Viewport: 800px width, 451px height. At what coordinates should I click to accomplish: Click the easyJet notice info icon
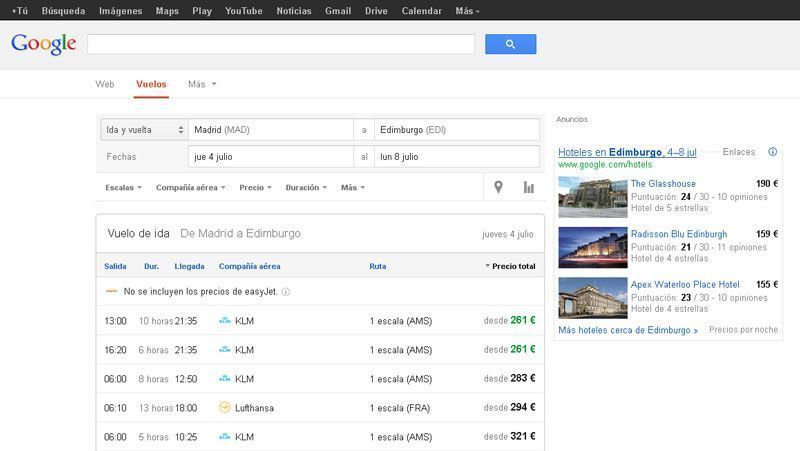286,292
